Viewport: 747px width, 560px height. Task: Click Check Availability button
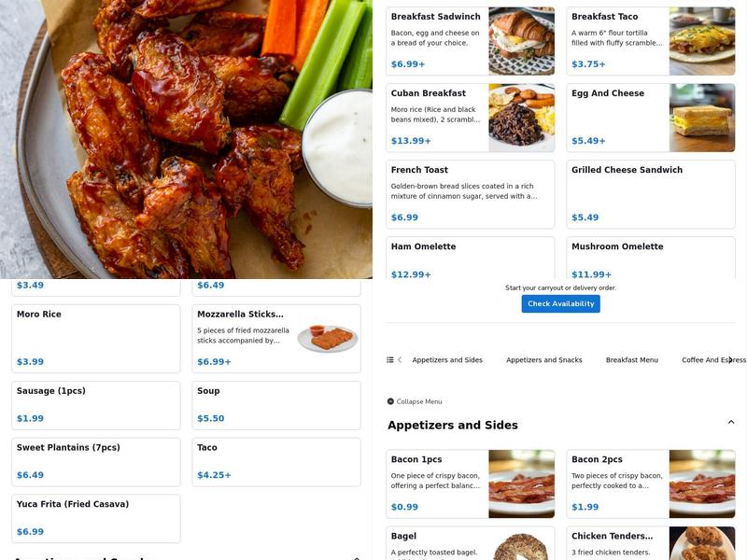(561, 304)
